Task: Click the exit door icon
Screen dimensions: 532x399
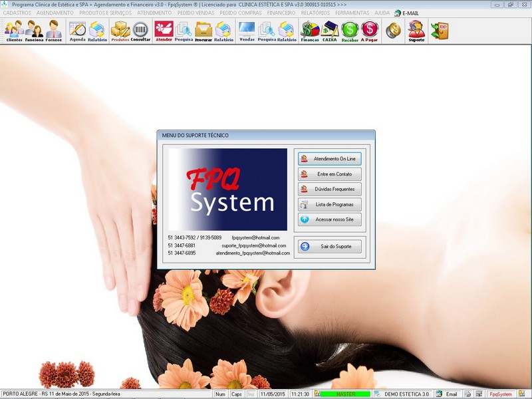Action: [x=440, y=31]
